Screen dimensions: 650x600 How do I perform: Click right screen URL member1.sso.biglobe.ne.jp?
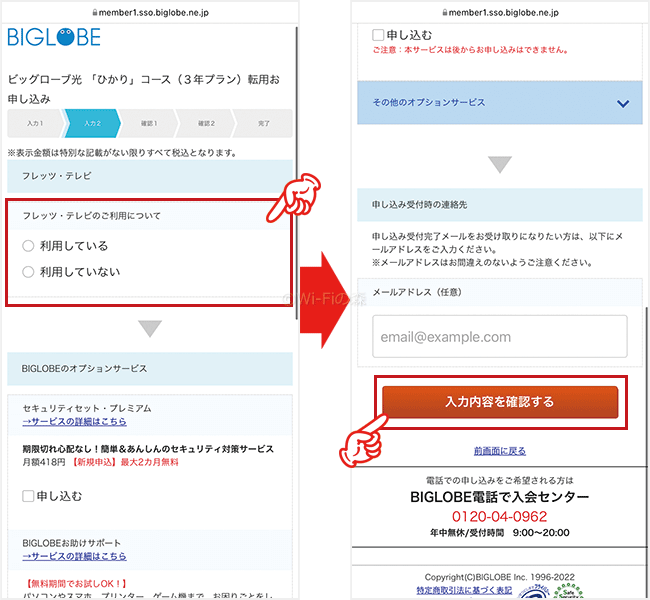[x=504, y=13]
